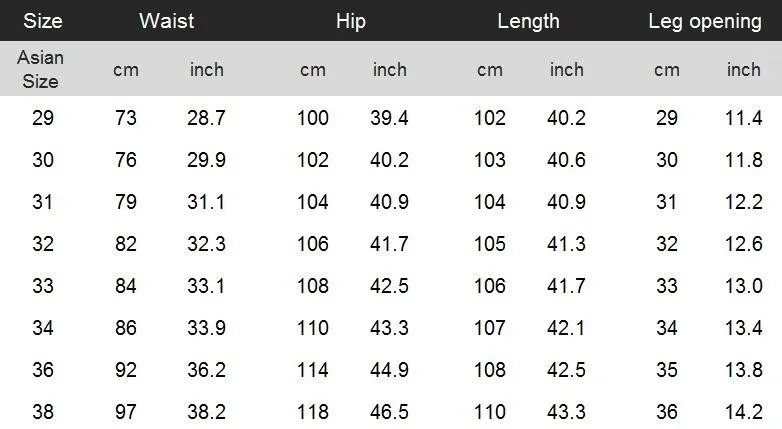The height and width of the screenshot is (429, 782).
Task: Click leg opening value 13.8 inch
Action: pyautogui.click(x=743, y=370)
